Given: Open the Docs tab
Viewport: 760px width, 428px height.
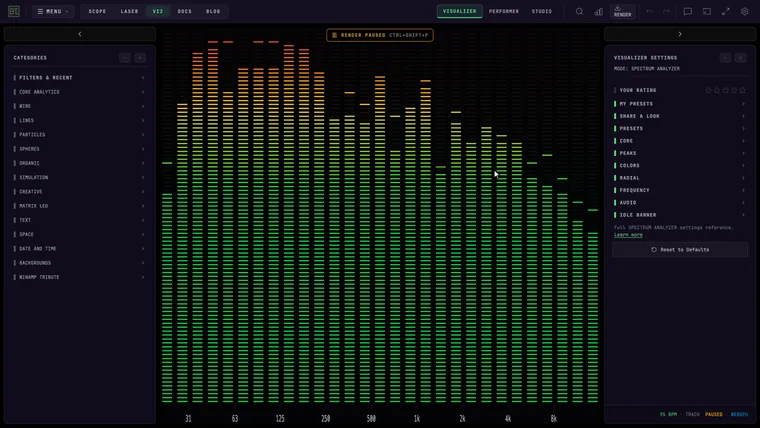Looking at the screenshot, I should pos(185,11).
